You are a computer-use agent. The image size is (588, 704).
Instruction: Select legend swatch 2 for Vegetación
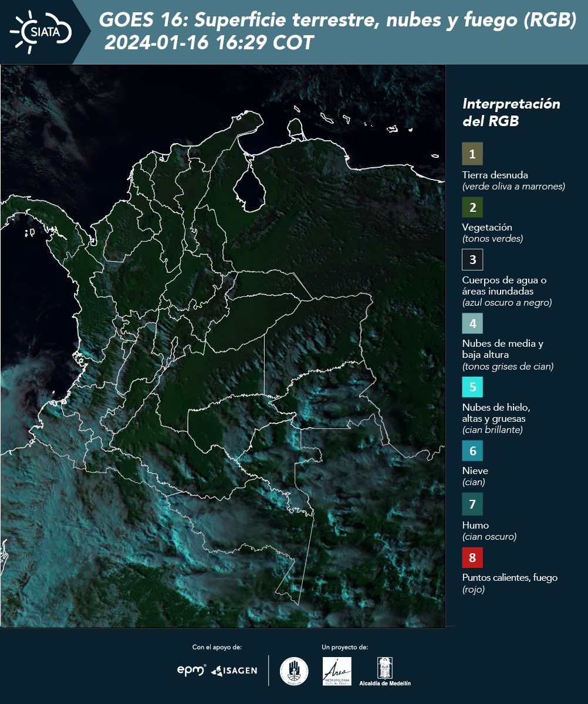pos(472,207)
